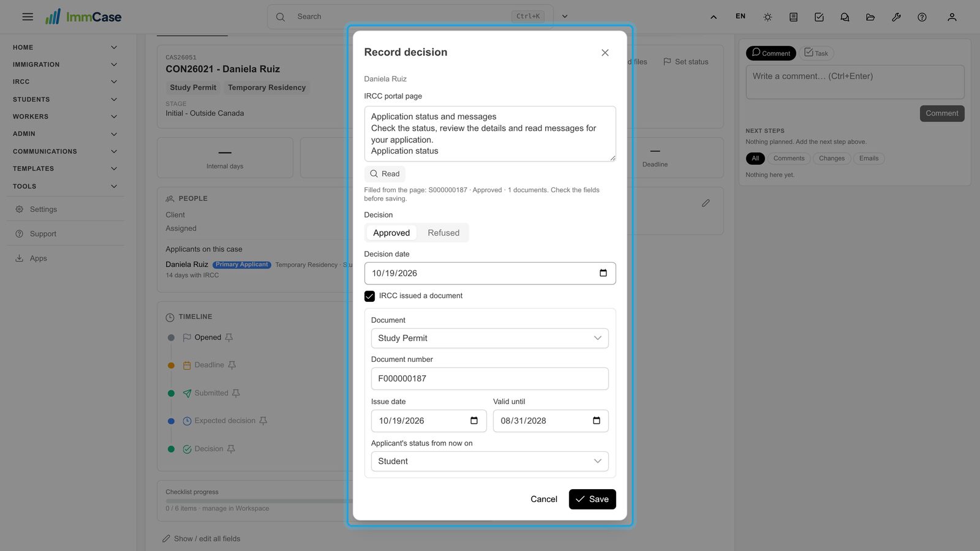
Task: Expand the TOOLS sidebar section
Action: click(64, 186)
